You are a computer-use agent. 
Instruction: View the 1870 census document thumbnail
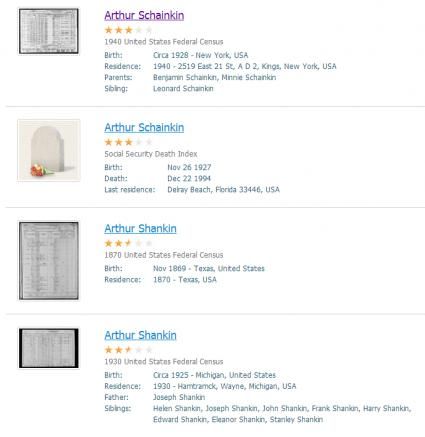49,261
